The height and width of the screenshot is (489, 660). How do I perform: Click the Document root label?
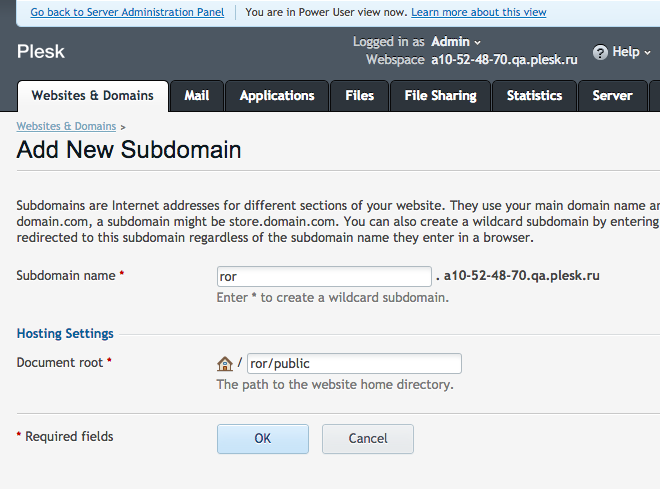coord(60,363)
